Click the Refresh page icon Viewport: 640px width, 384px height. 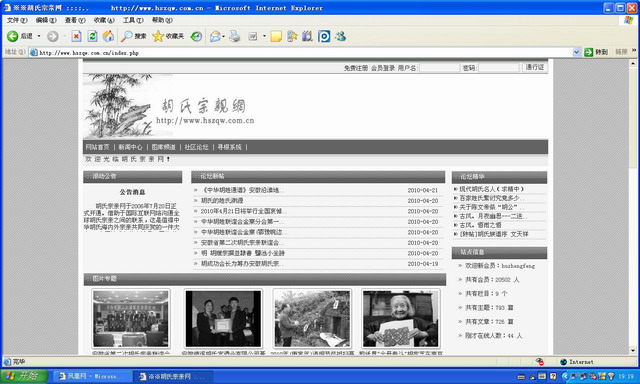(x=93, y=36)
